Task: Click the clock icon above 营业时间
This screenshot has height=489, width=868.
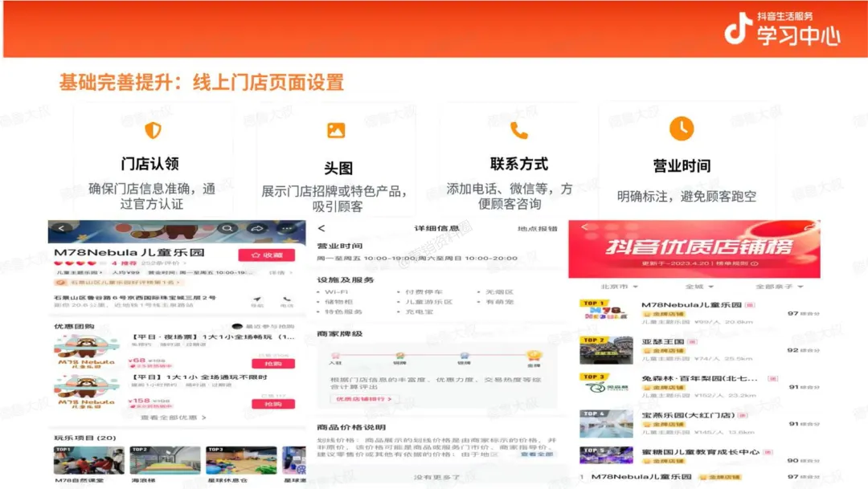Action: click(x=682, y=129)
